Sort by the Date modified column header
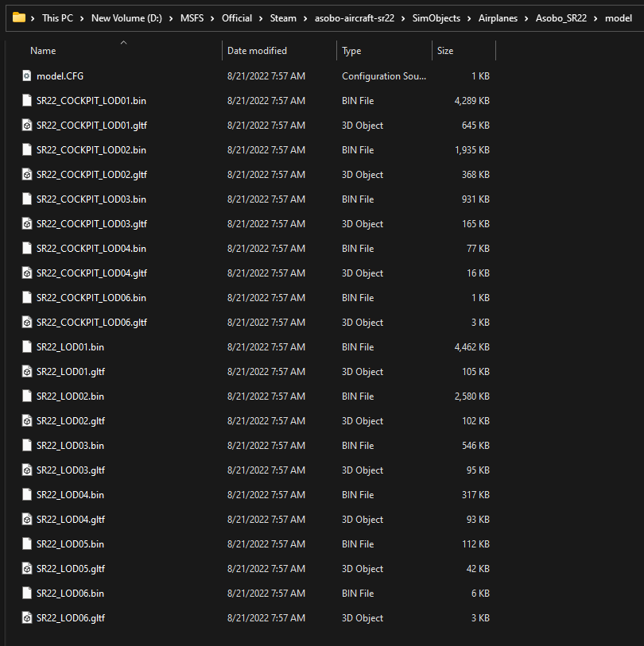 click(257, 51)
